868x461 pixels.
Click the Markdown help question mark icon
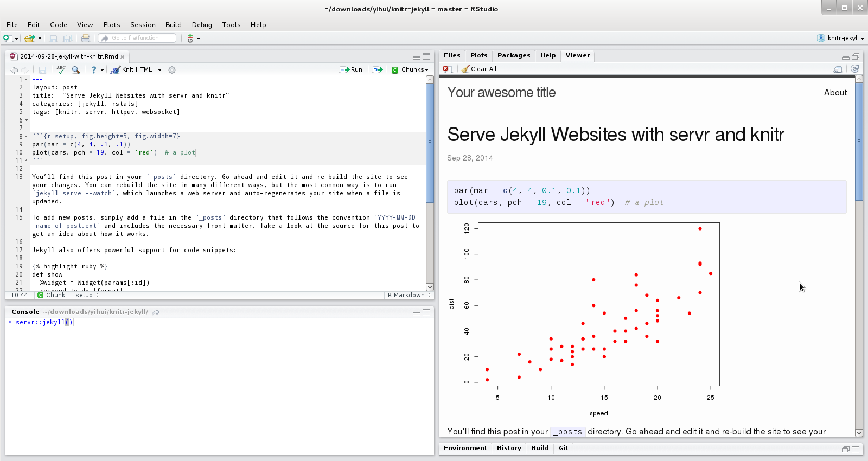point(94,69)
